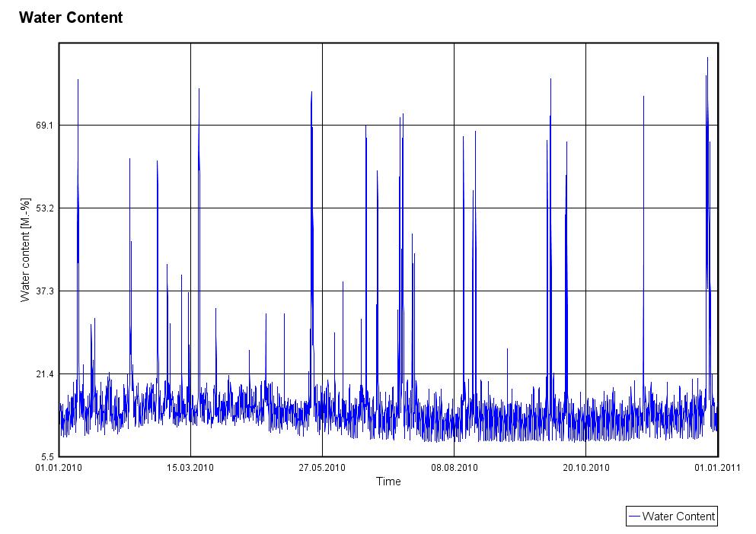Select the 5.5 y-axis minimum value
The width and height of the screenshot is (756, 534).
[x=46, y=456]
